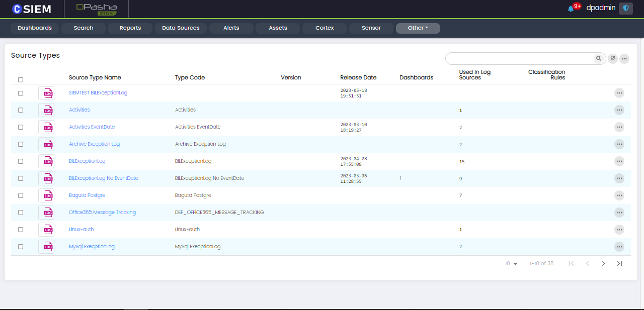Viewport: 644px width, 310px height.
Task: Go to the next page of results
Action: click(603, 264)
